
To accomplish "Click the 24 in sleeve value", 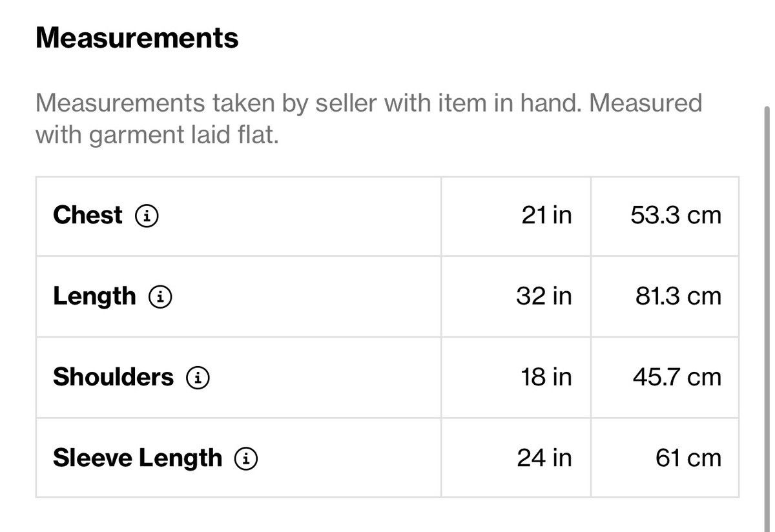I will click(544, 458).
